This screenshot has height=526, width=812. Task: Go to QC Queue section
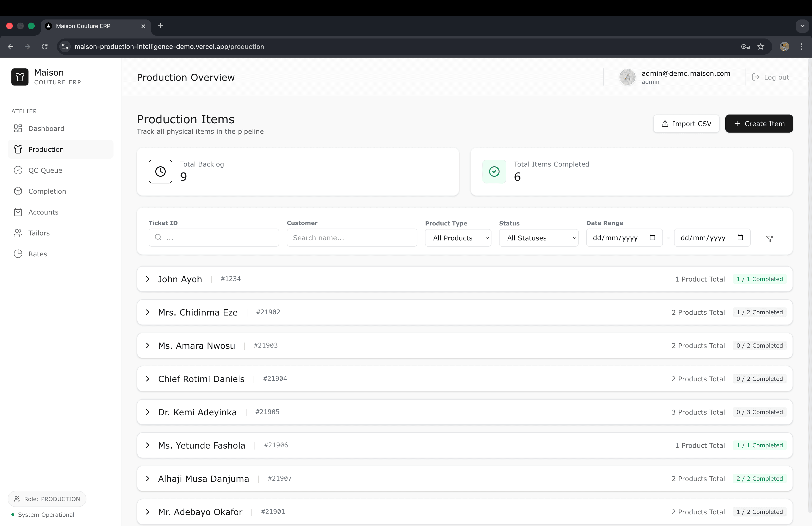[x=45, y=170]
